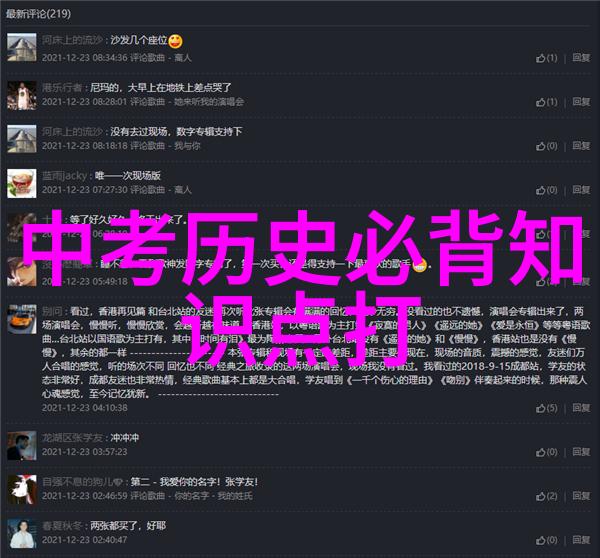Reply to the 沙发几个座位 comment

(581, 58)
